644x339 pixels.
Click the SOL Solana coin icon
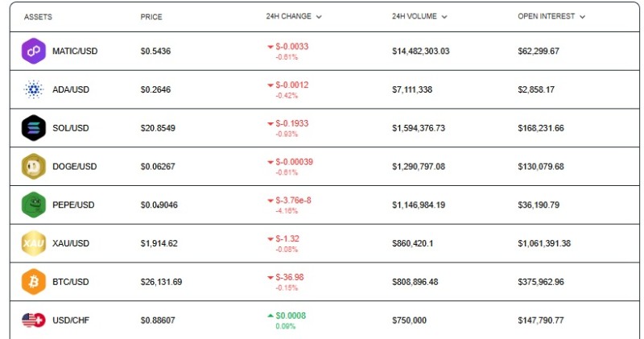(x=34, y=128)
